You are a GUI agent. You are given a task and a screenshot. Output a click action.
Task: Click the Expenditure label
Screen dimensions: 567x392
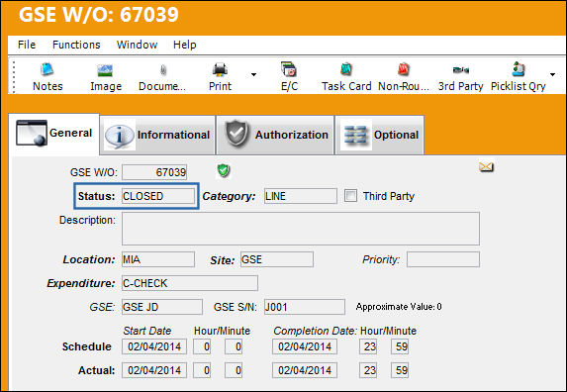point(81,283)
